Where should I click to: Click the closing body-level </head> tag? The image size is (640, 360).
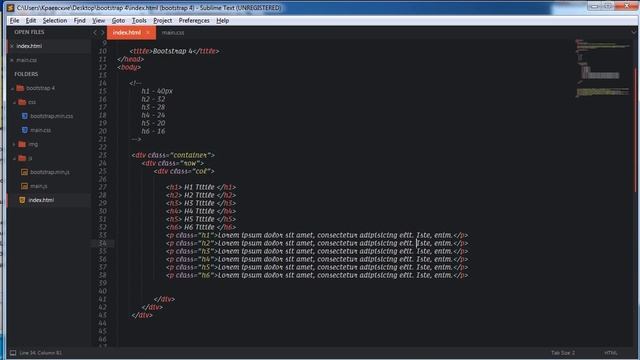[x=131, y=60]
